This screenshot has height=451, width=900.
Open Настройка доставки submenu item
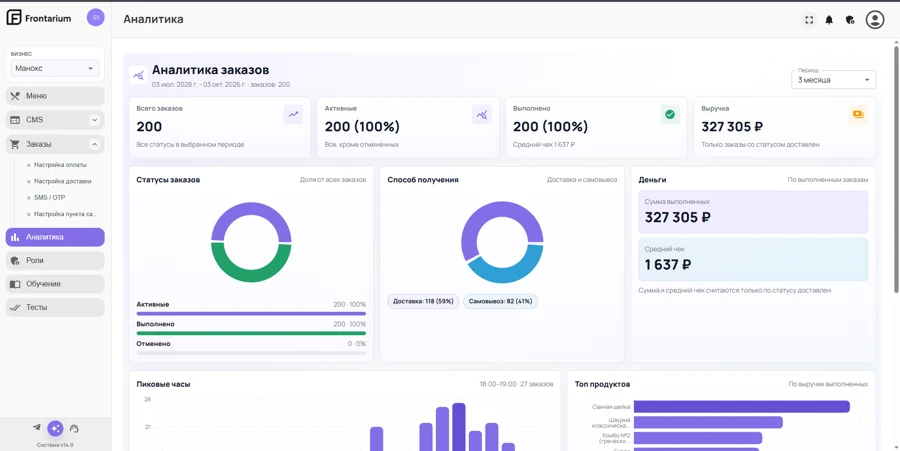tap(63, 181)
